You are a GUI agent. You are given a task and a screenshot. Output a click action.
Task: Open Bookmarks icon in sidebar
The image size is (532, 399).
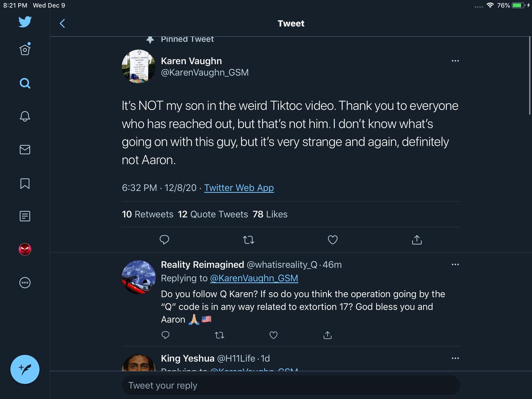click(25, 184)
